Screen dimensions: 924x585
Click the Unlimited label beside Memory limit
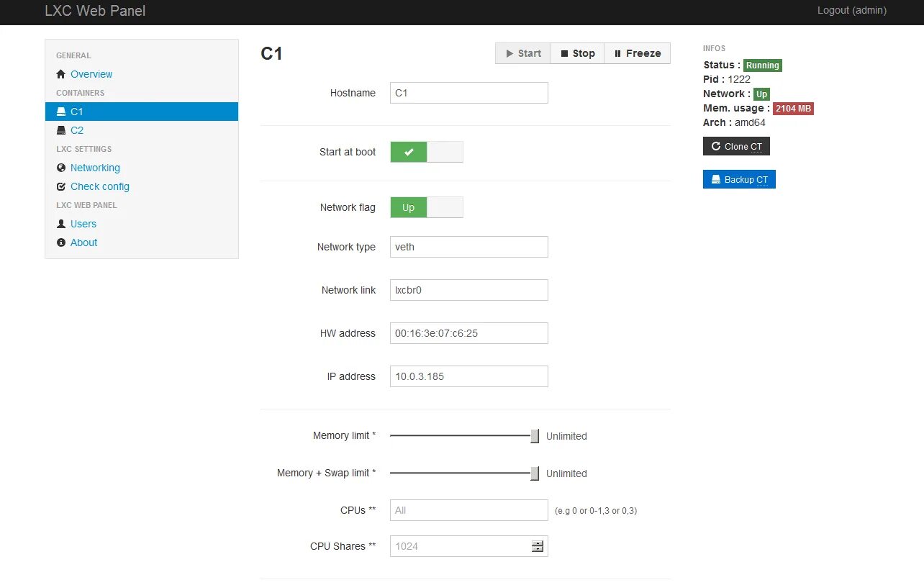566,436
